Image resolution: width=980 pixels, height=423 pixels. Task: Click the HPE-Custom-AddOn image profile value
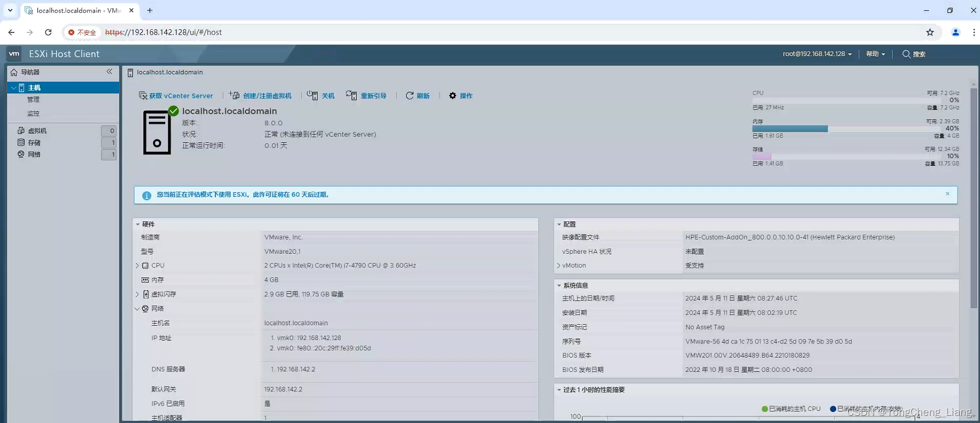pyautogui.click(x=790, y=237)
